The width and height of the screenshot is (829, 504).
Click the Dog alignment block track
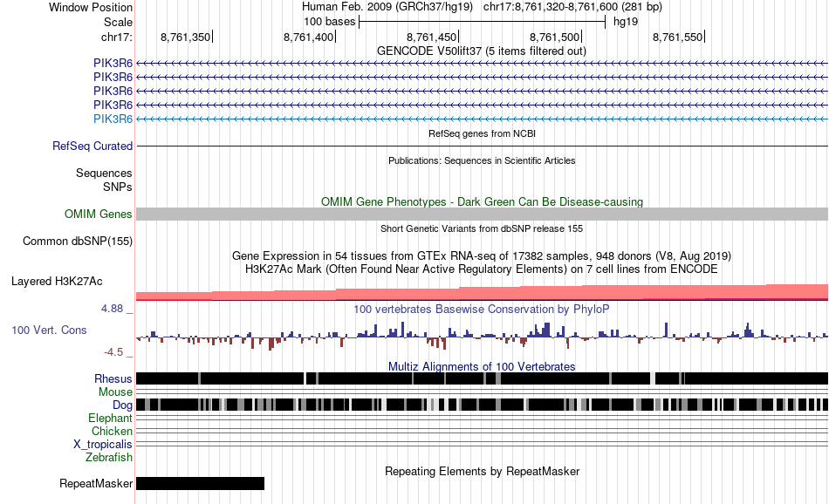click(483, 405)
